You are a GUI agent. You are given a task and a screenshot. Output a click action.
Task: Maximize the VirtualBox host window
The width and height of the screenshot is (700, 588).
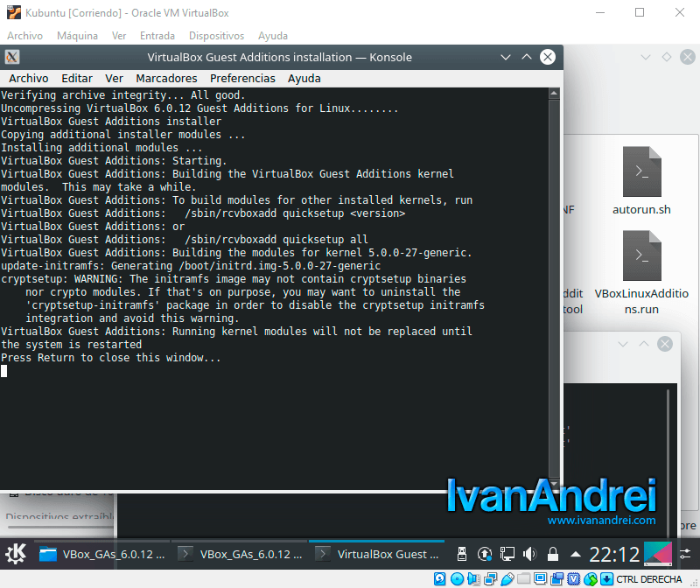(x=640, y=12)
